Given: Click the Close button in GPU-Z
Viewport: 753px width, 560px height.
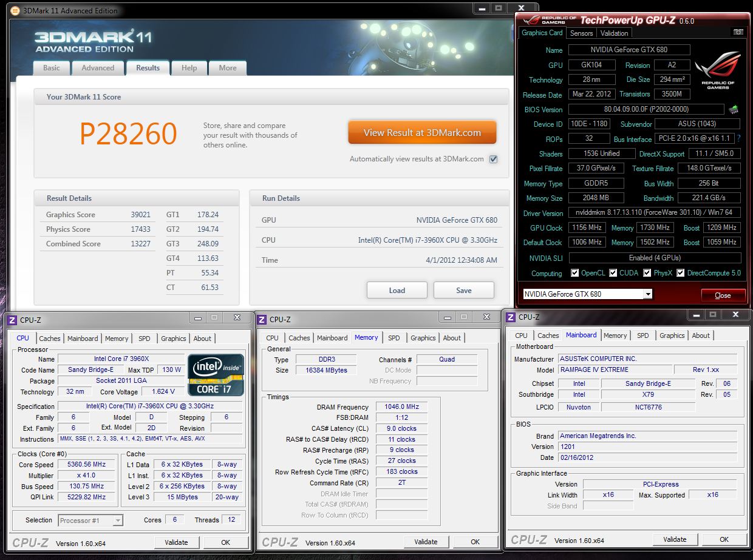Looking at the screenshot, I should click(723, 295).
